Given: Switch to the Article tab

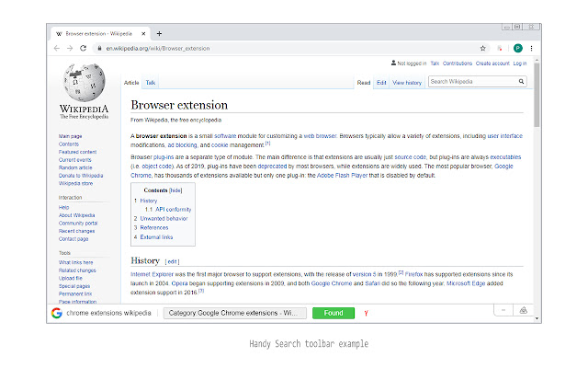Looking at the screenshot, I should point(131,83).
